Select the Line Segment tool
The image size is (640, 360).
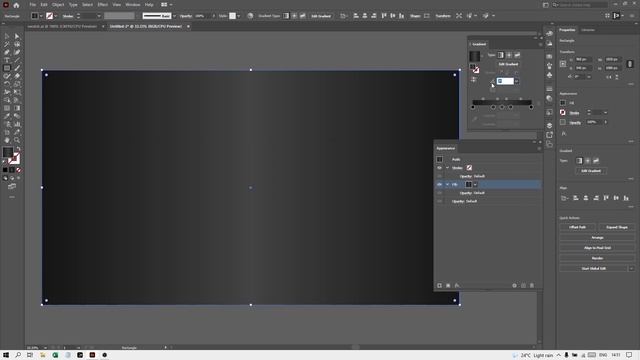click(x=17, y=60)
